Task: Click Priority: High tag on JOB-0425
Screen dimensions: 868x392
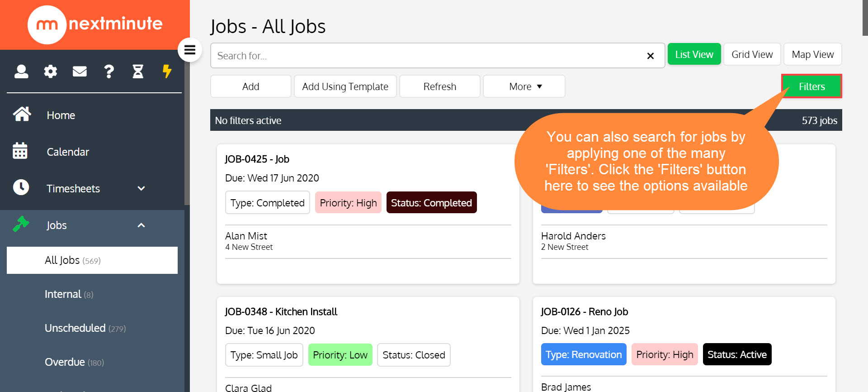Action: coord(349,203)
